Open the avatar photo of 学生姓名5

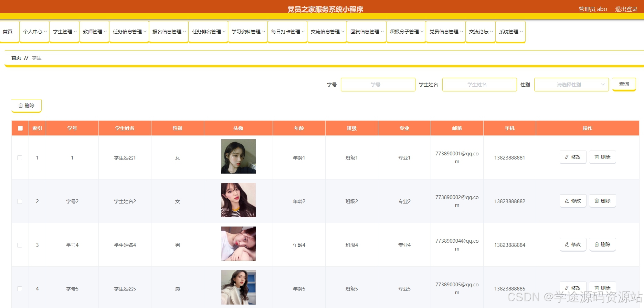click(x=239, y=287)
